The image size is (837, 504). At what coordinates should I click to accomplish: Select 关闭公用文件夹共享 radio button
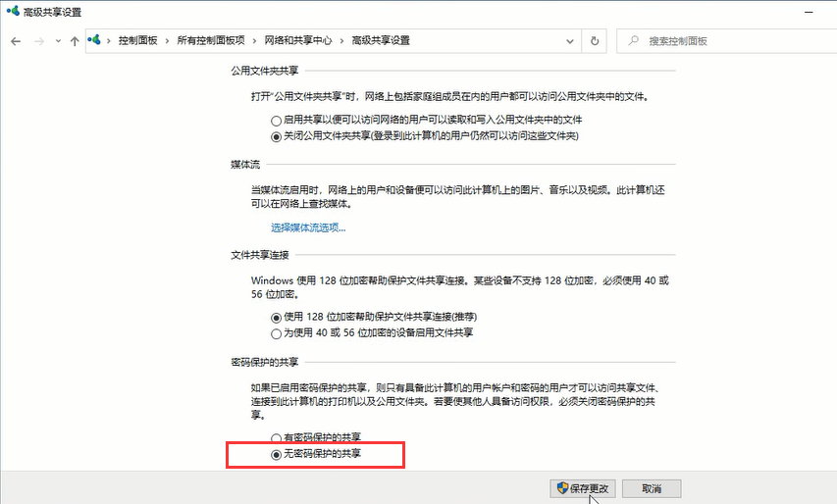[276, 135]
